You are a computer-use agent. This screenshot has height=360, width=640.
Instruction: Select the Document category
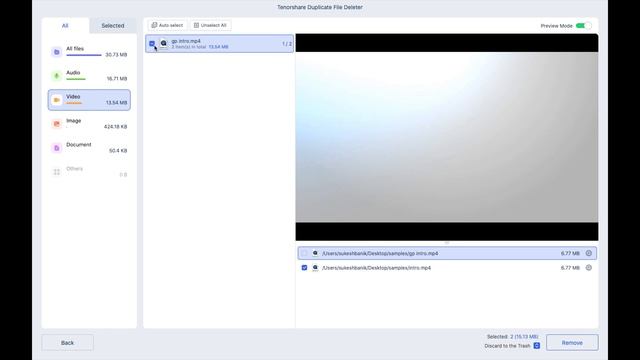[x=89, y=148]
